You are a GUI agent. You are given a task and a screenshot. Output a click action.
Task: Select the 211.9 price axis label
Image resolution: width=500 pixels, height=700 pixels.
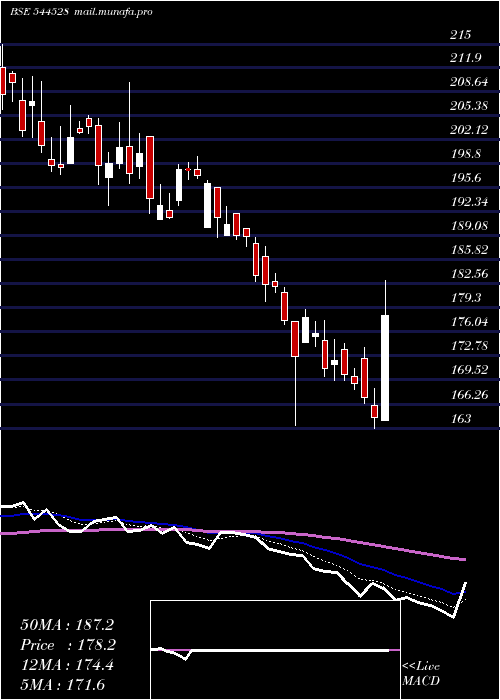click(466, 58)
